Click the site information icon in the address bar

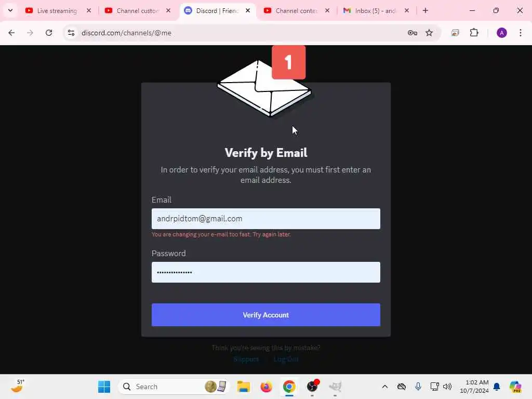click(x=71, y=33)
